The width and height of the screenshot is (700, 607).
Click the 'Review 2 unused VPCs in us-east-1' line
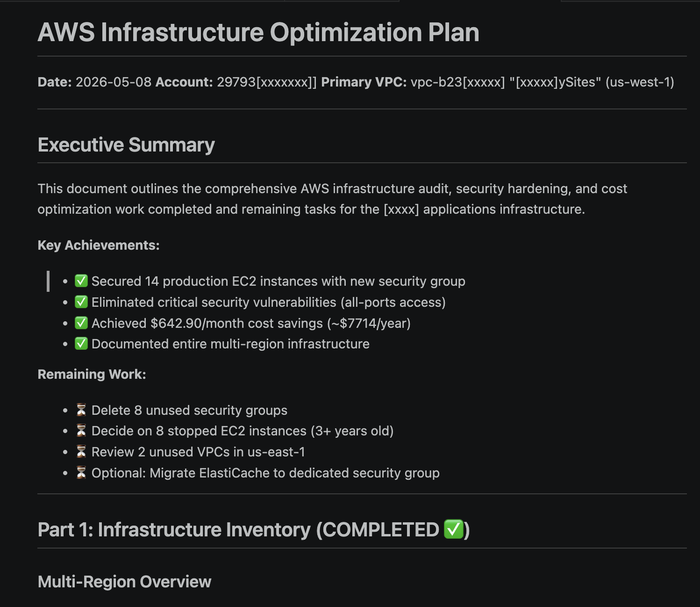(198, 452)
